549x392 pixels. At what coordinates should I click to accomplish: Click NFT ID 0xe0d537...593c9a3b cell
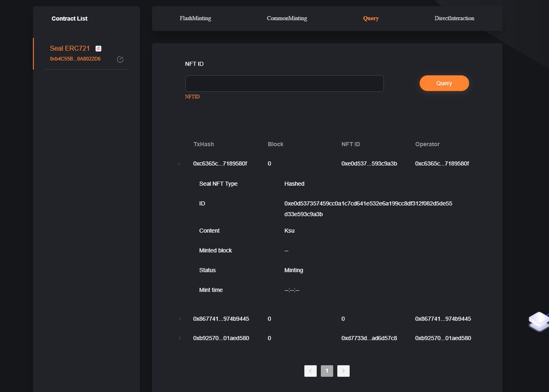tap(369, 164)
